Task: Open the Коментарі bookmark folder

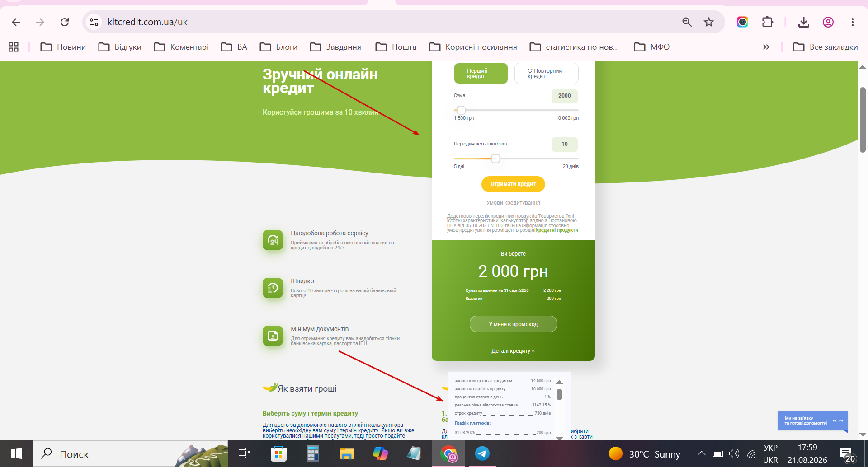Action: (x=181, y=47)
